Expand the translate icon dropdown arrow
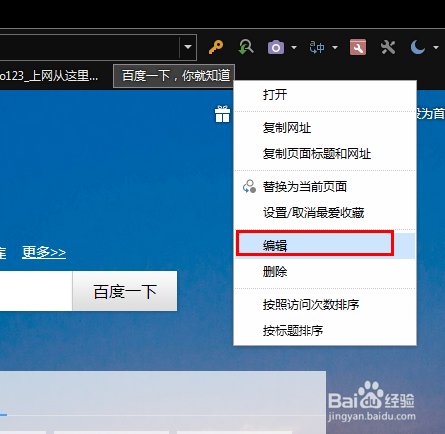The height and width of the screenshot is (434, 445). click(335, 48)
